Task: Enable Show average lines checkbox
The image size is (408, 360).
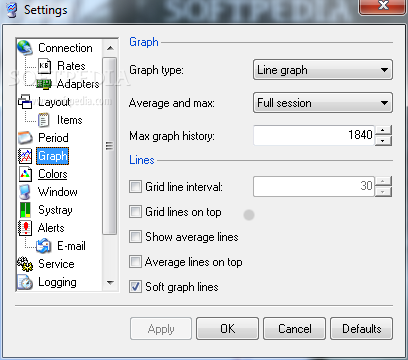Action: [135, 237]
